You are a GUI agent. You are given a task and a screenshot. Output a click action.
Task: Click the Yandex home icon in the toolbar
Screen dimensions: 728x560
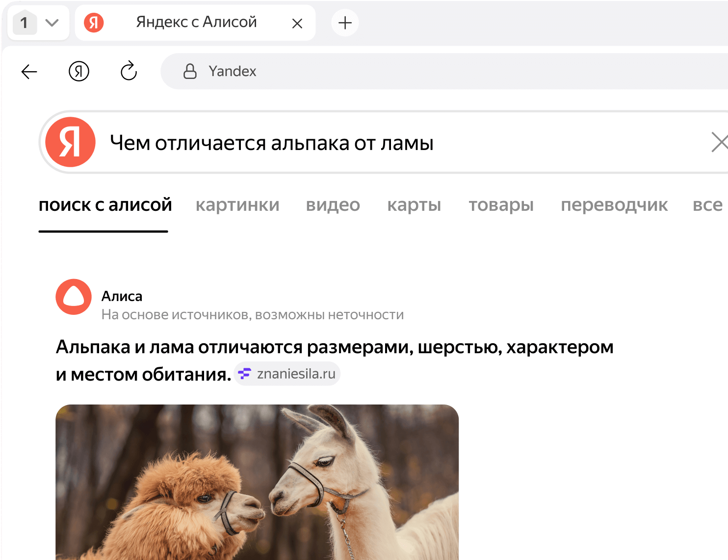click(78, 72)
